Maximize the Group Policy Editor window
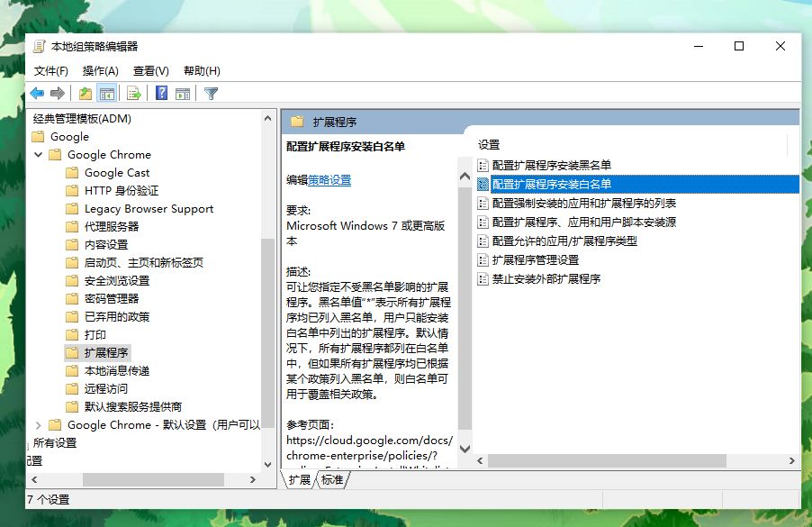The height and width of the screenshot is (527, 812). coord(739,46)
